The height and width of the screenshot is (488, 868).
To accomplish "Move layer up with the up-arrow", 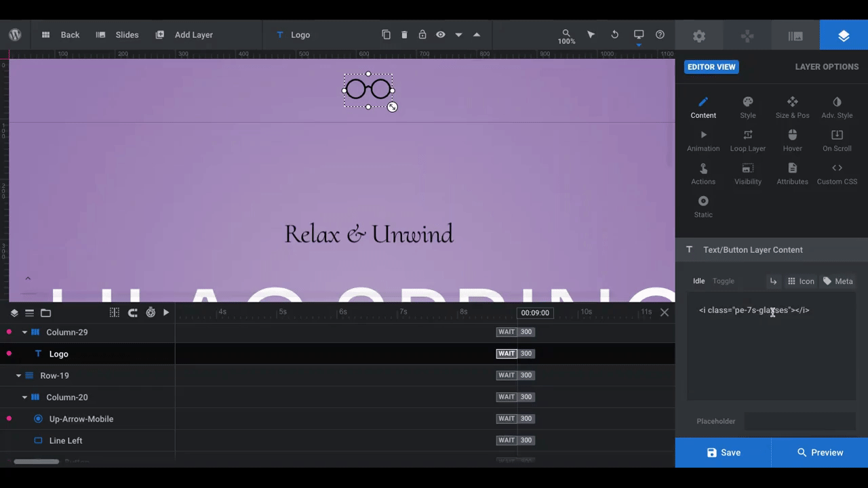I will (x=476, y=35).
